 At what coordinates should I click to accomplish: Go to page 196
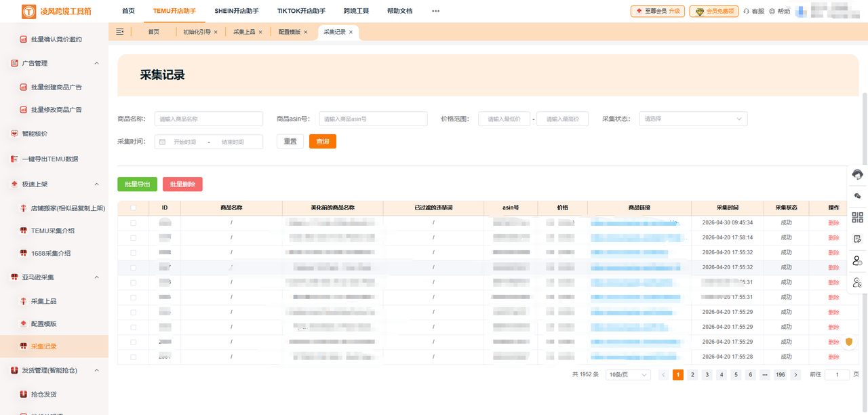(780, 374)
